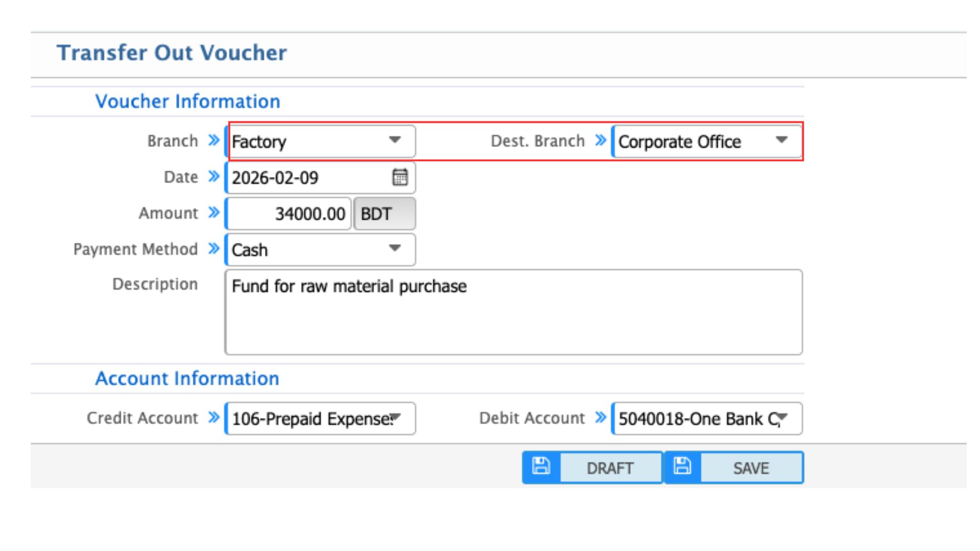Click the double-arrow icon beside Payment Method
The height and width of the screenshot is (551, 980).
click(x=214, y=249)
